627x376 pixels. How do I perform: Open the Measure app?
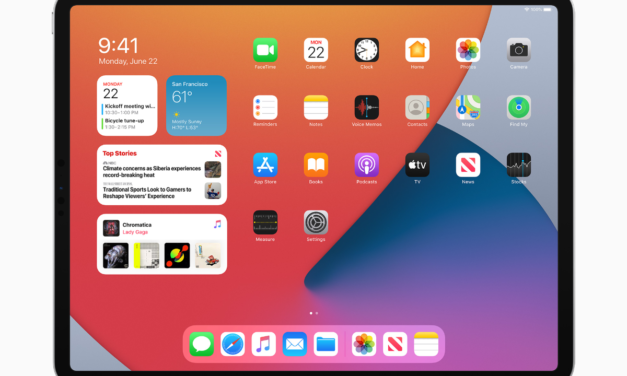(265, 222)
